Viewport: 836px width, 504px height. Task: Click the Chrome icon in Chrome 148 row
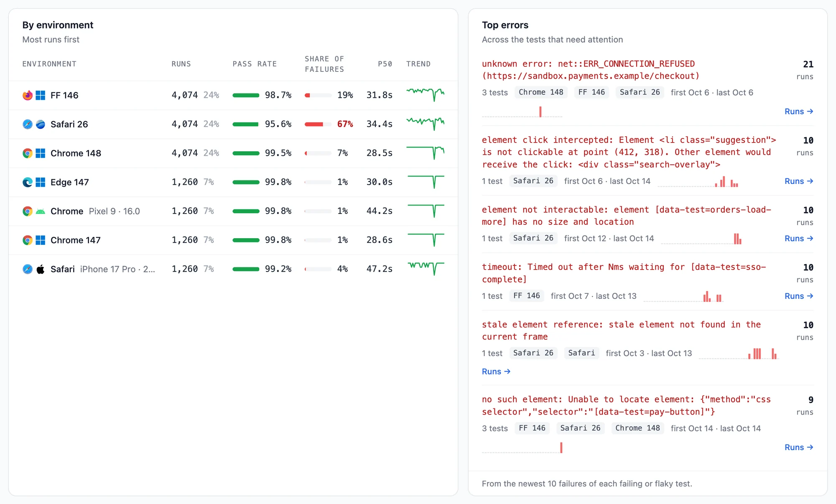point(28,153)
